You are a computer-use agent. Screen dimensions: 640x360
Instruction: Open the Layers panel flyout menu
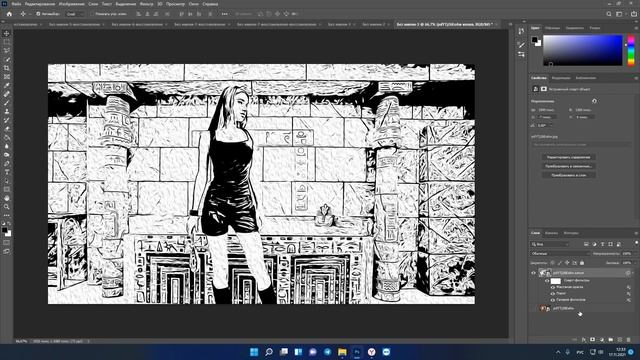[x=636, y=233]
